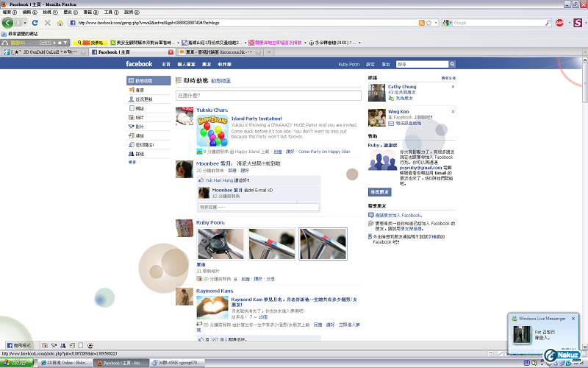Open the tab list dropdown at right of tab bar

[x=584, y=52]
